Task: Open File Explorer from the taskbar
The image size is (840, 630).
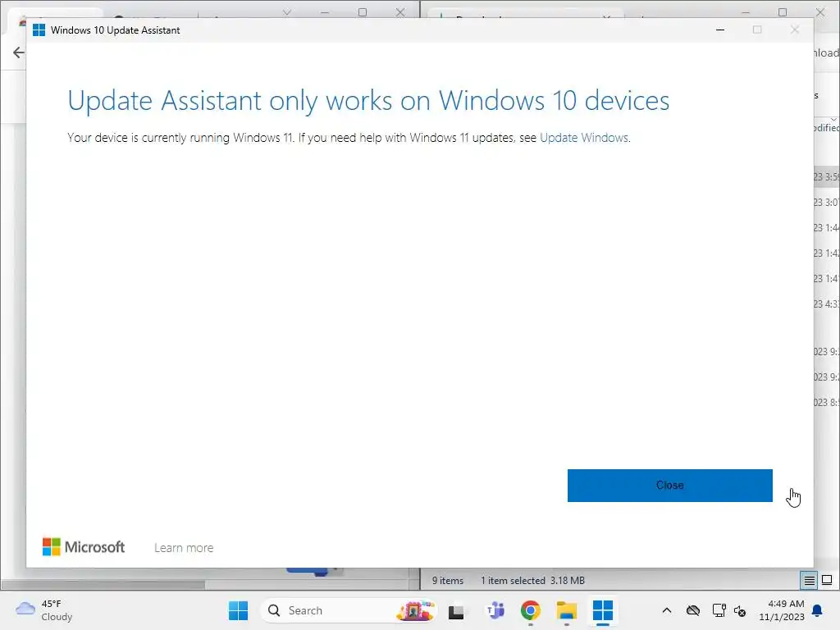Action: [566, 610]
